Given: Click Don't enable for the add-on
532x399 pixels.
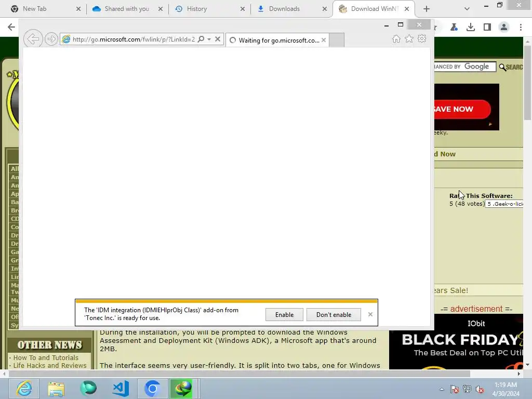Looking at the screenshot, I should click(x=334, y=314).
